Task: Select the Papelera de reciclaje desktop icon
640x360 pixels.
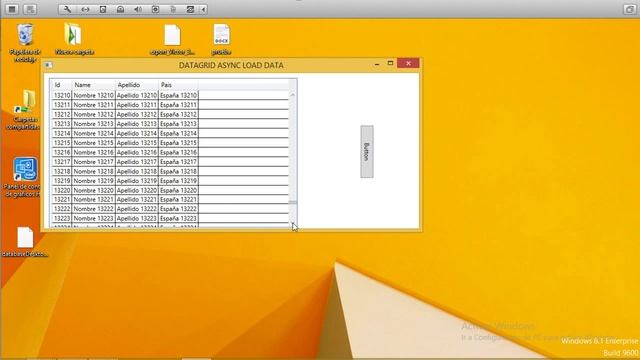Action: pyautogui.click(x=25, y=43)
